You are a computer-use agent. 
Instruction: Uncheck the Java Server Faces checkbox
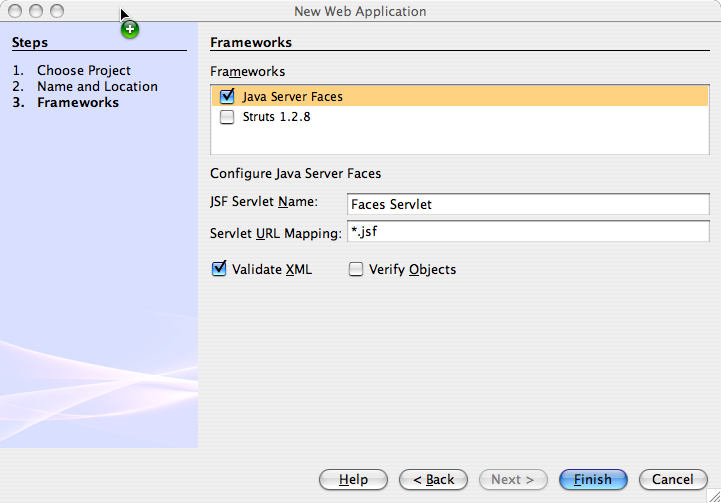tap(227, 97)
